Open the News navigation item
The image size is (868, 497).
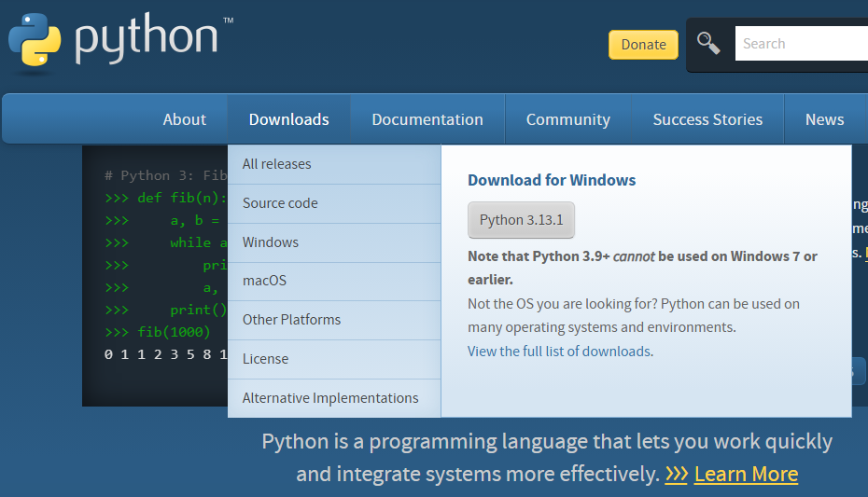click(824, 119)
